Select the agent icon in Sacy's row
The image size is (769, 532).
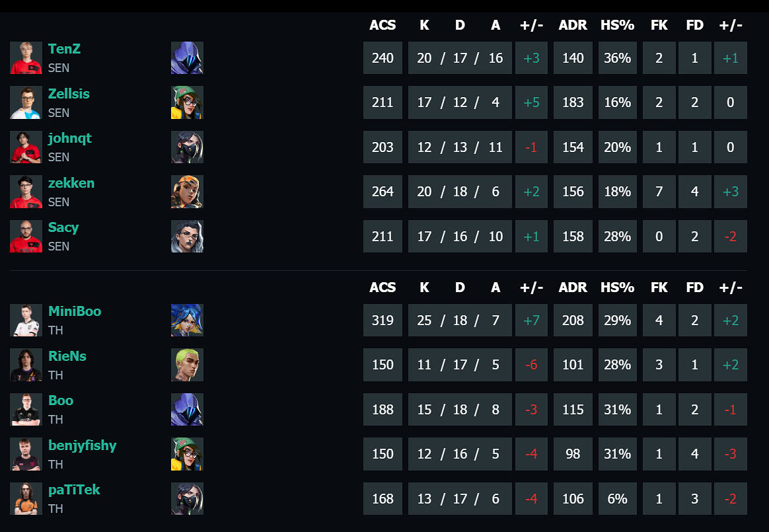tap(187, 236)
